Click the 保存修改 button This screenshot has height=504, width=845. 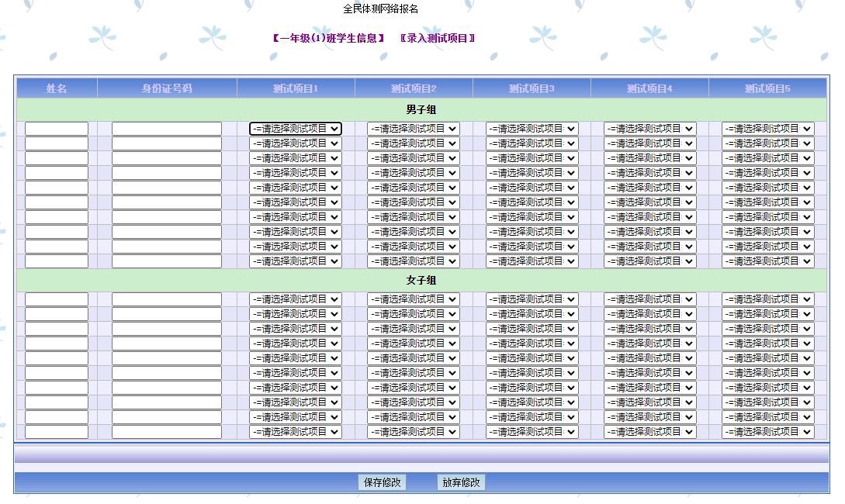point(382,482)
